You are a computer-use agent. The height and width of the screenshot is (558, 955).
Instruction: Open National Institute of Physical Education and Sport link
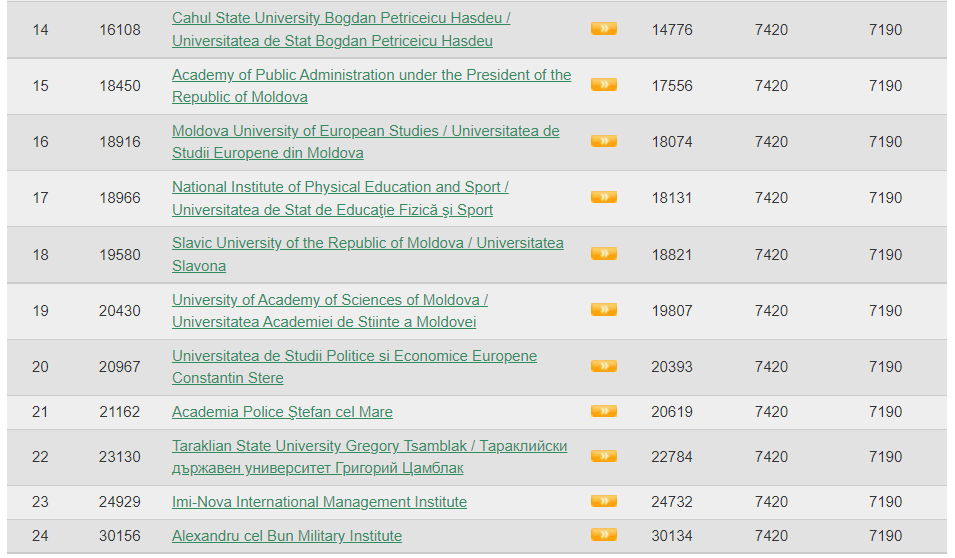coord(340,187)
